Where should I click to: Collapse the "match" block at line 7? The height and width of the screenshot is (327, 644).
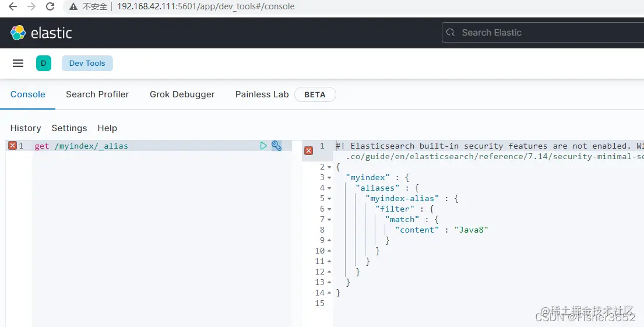(329, 219)
